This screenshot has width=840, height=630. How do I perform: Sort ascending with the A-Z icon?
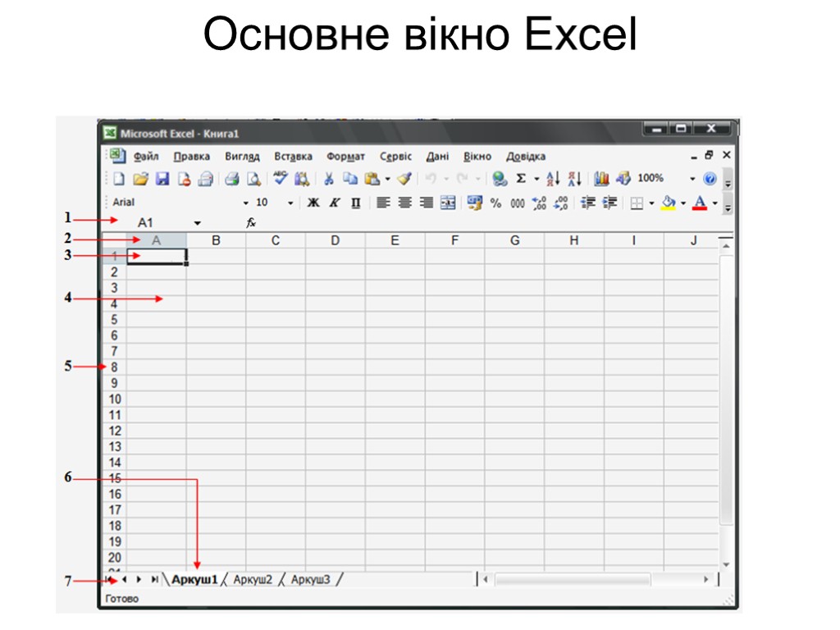click(x=553, y=179)
